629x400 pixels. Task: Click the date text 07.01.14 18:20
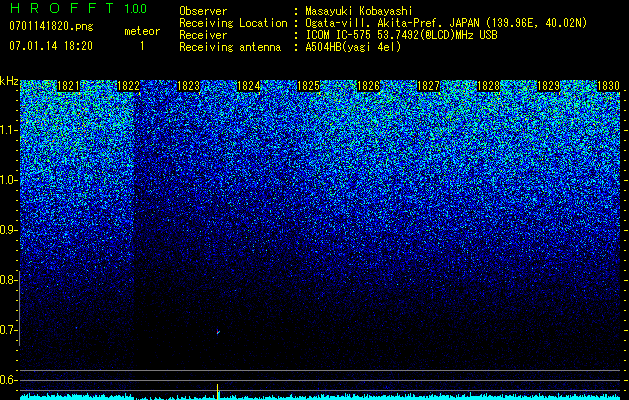coord(51,46)
